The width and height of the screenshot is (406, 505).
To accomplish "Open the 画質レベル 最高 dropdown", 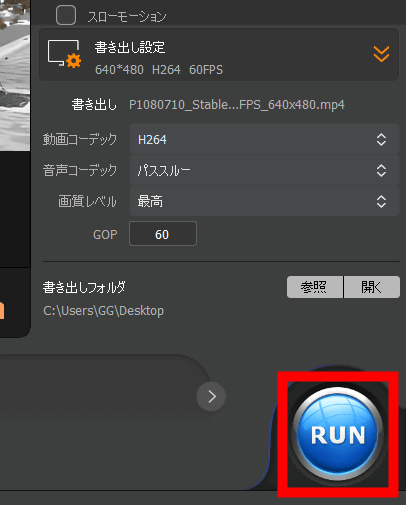I will click(x=264, y=202).
